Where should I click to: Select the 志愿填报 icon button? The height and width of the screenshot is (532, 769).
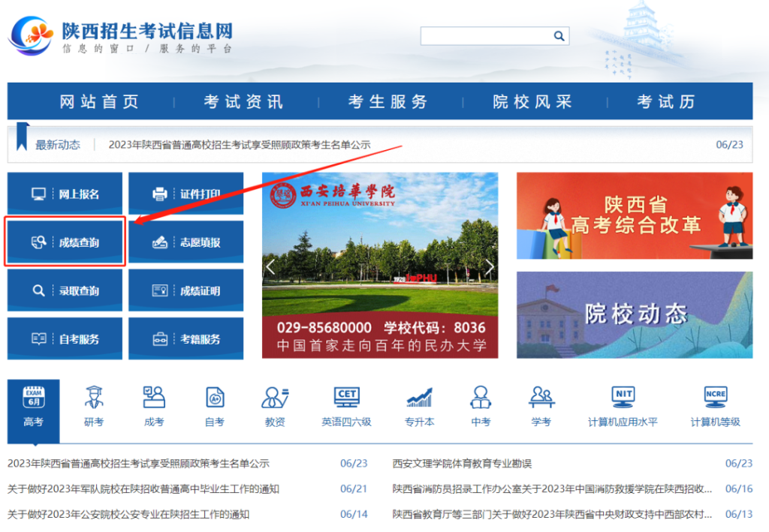click(x=186, y=242)
